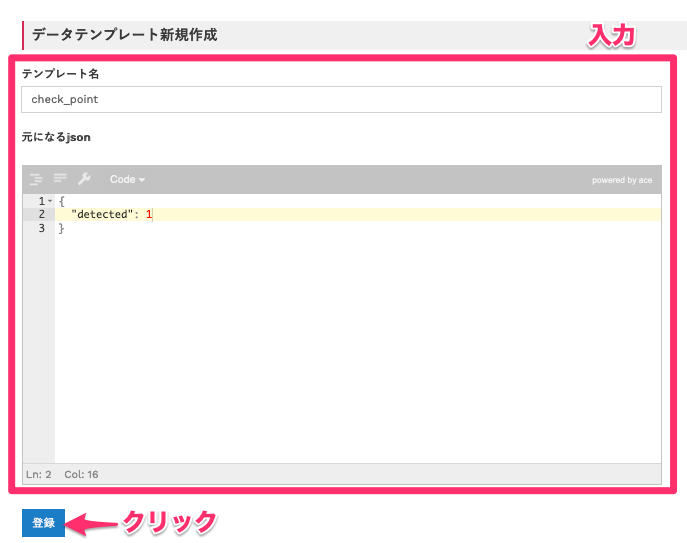The width and height of the screenshot is (687, 543).
Task: Select line number 2 in the gutter
Action: [42, 214]
